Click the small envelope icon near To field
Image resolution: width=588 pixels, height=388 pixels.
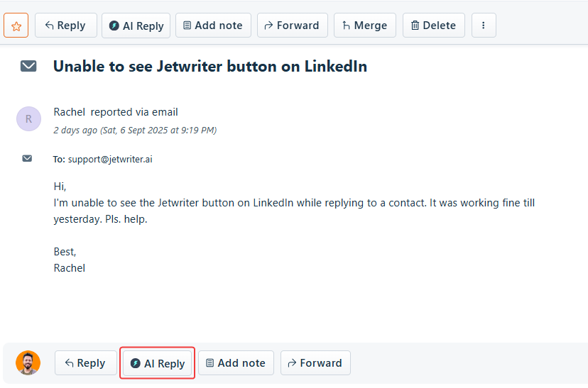coord(27,158)
